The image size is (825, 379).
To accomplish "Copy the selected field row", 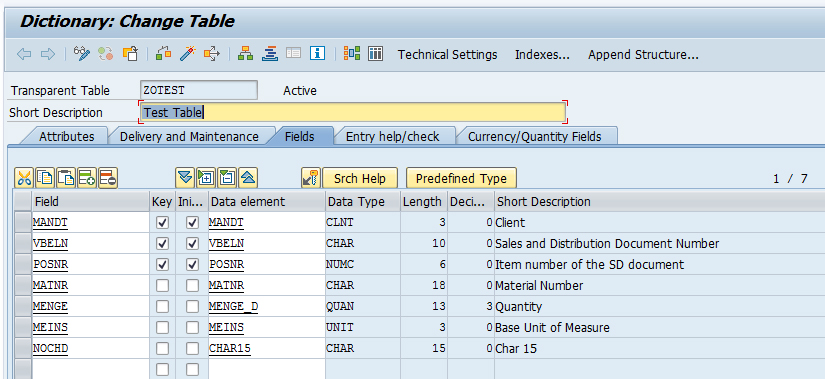I will pos(45,178).
